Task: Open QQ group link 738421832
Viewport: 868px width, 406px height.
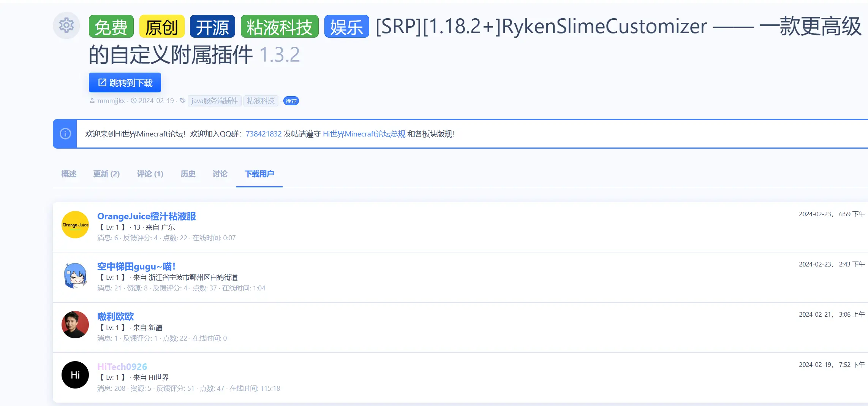Action: [264, 134]
